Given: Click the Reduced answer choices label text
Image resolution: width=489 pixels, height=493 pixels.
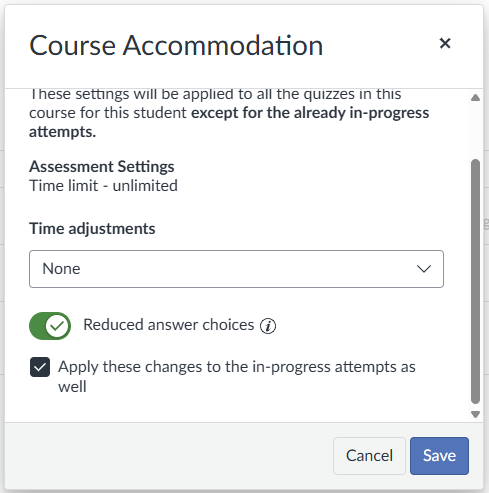Looking at the screenshot, I should (169, 325).
